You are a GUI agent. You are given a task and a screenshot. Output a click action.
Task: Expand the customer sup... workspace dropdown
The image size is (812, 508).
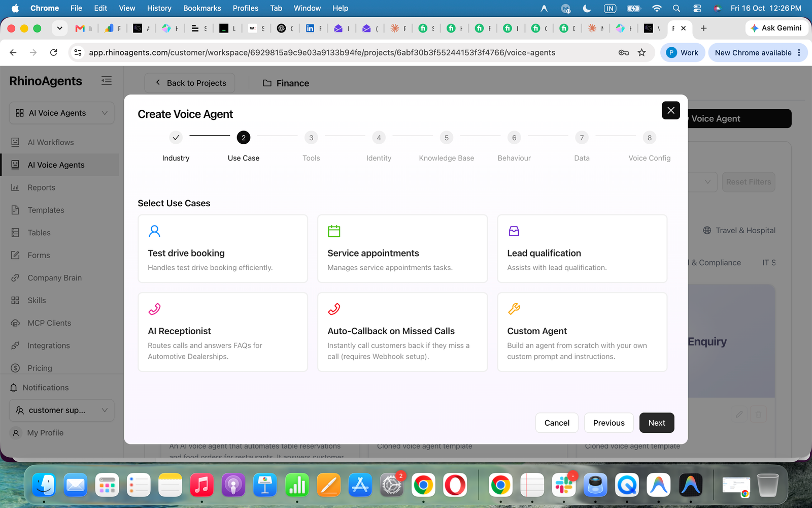pos(61,410)
